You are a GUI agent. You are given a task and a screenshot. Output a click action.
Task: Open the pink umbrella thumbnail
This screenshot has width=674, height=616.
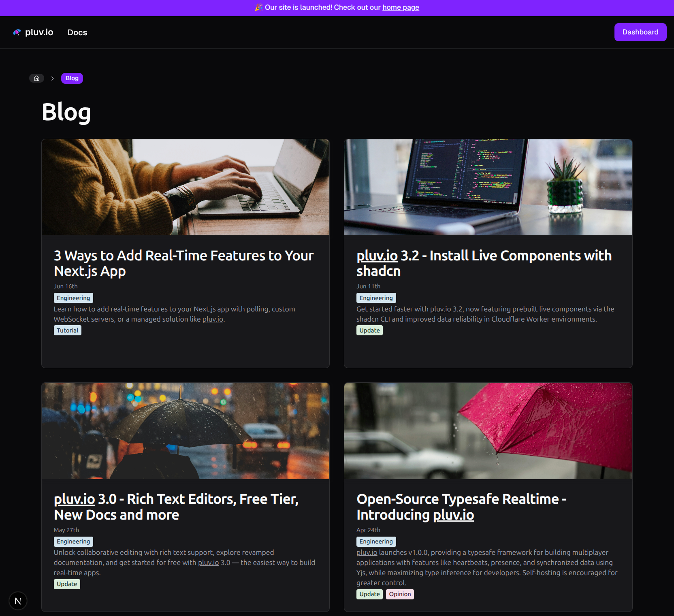coord(488,431)
